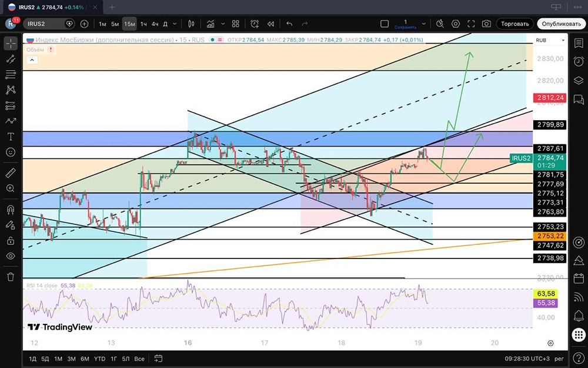Toggle hide all drawings eye icon
This screenshot has width=588, height=368.
coord(11,256)
